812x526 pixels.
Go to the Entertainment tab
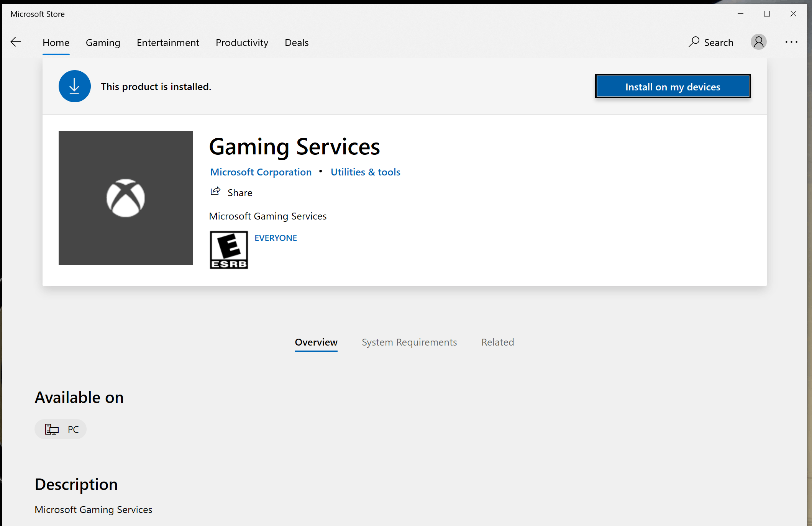tap(168, 43)
